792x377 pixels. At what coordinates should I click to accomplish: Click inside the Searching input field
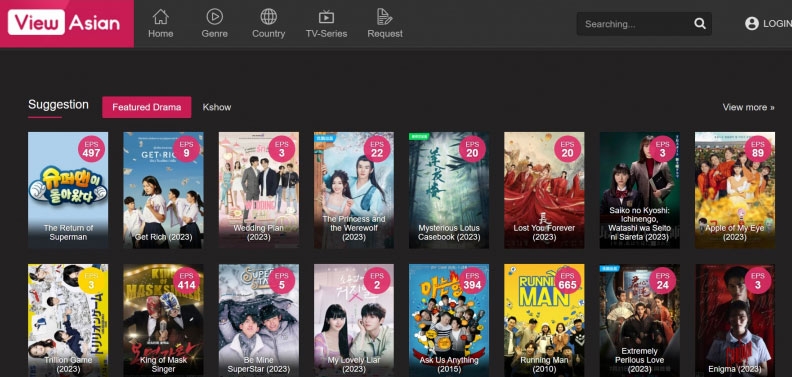point(636,24)
